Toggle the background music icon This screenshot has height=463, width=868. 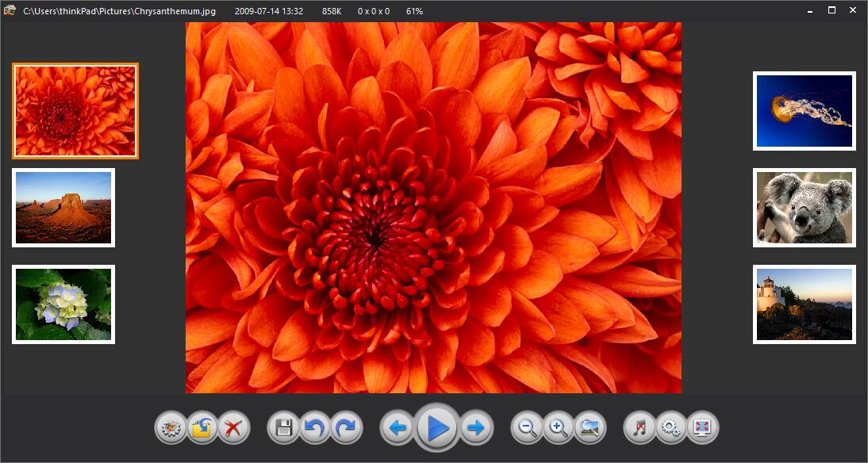(x=639, y=429)
